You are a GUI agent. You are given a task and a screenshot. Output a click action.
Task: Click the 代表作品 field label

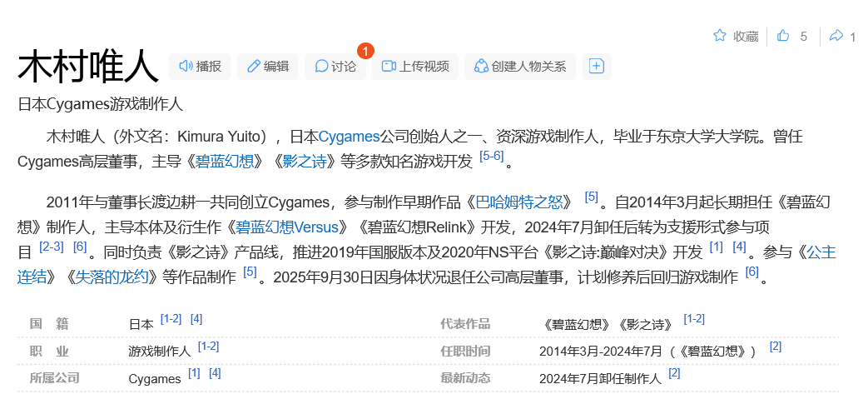point(465,324)
